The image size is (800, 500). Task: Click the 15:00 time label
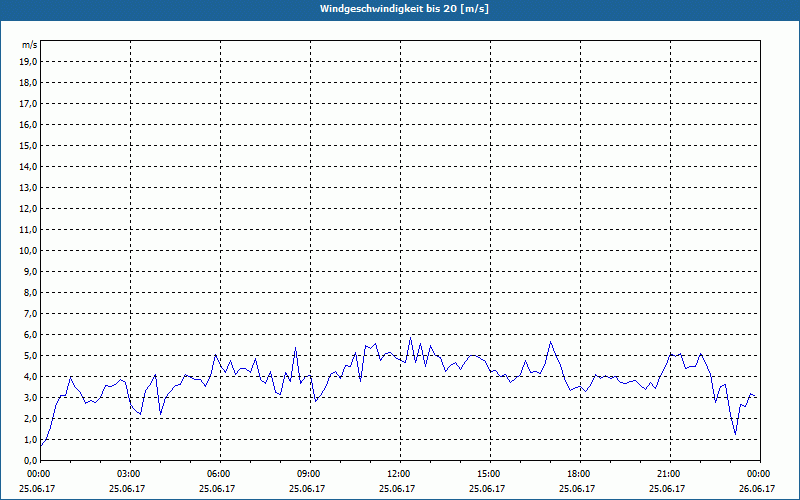[490, 474]
